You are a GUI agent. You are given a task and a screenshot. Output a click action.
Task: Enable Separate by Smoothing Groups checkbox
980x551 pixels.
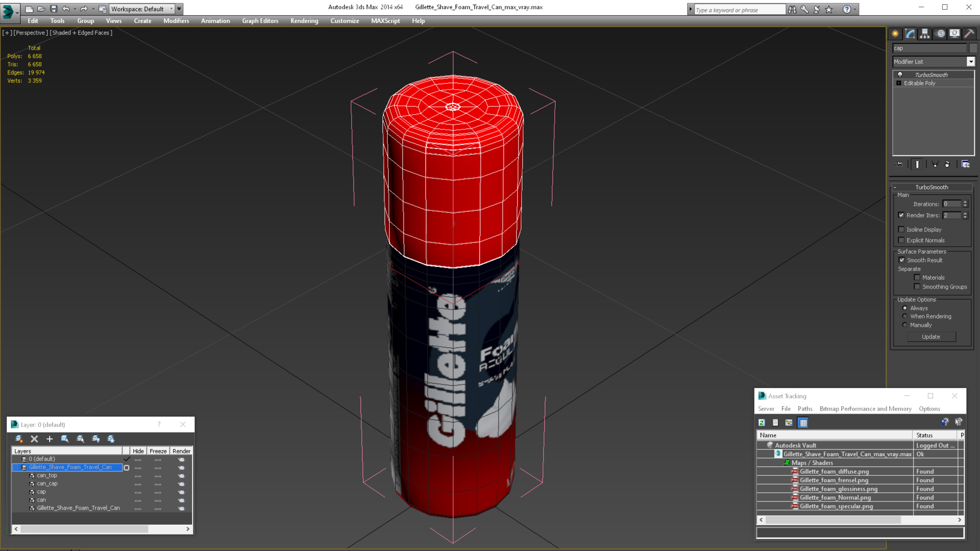click(x=917, y=287)
